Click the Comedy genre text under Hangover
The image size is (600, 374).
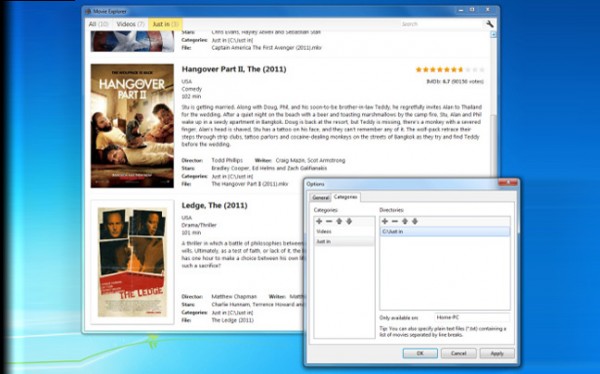192,89
